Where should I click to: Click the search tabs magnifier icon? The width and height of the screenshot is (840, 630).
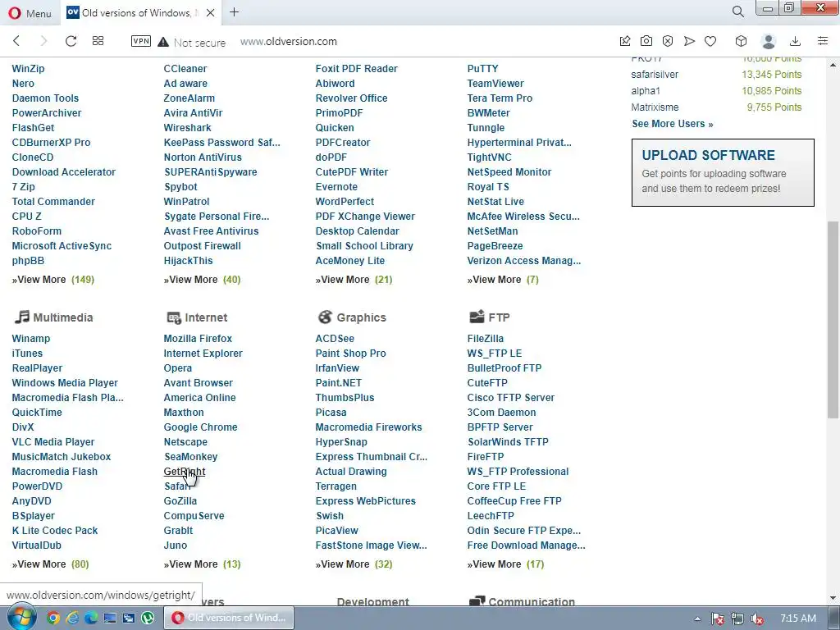737,11
